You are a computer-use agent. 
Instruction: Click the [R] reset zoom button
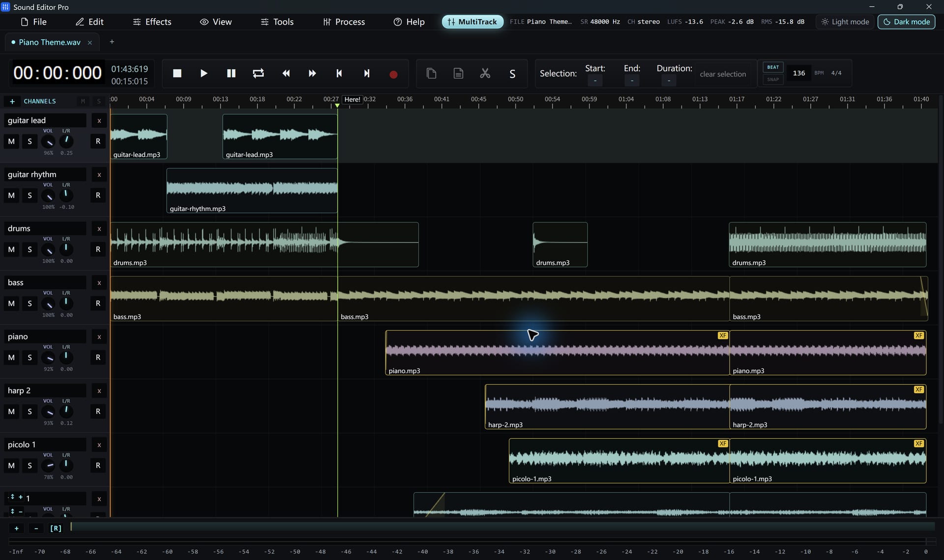56,529
